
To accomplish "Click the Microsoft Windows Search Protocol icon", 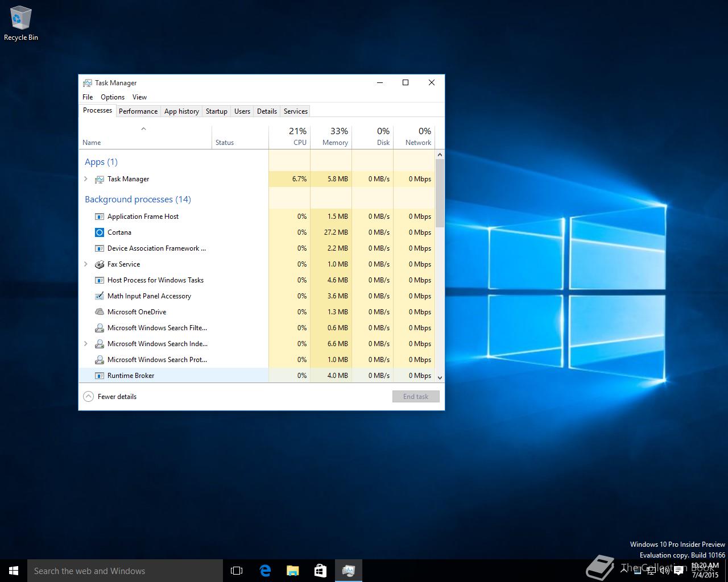I will click(99, 360).
